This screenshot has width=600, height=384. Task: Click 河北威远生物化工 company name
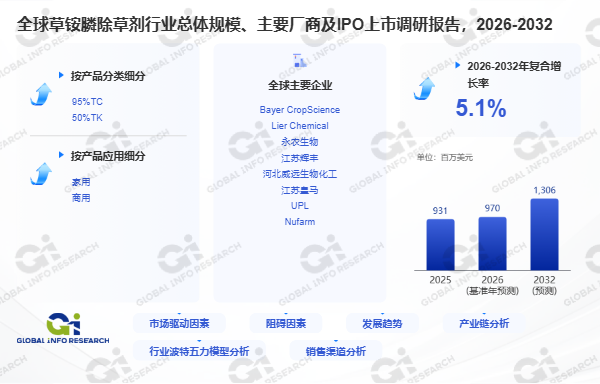pyautogui.click(x=300, y=174)
